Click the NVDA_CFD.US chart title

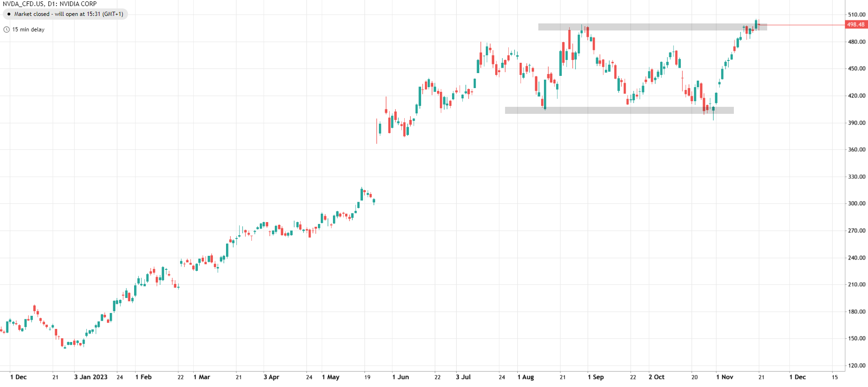[50, 4]
